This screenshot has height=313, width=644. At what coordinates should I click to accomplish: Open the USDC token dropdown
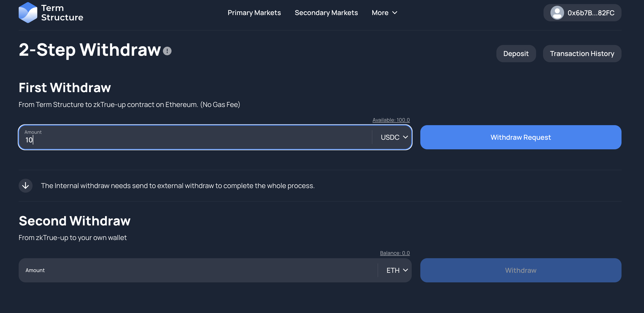[394, 137]
